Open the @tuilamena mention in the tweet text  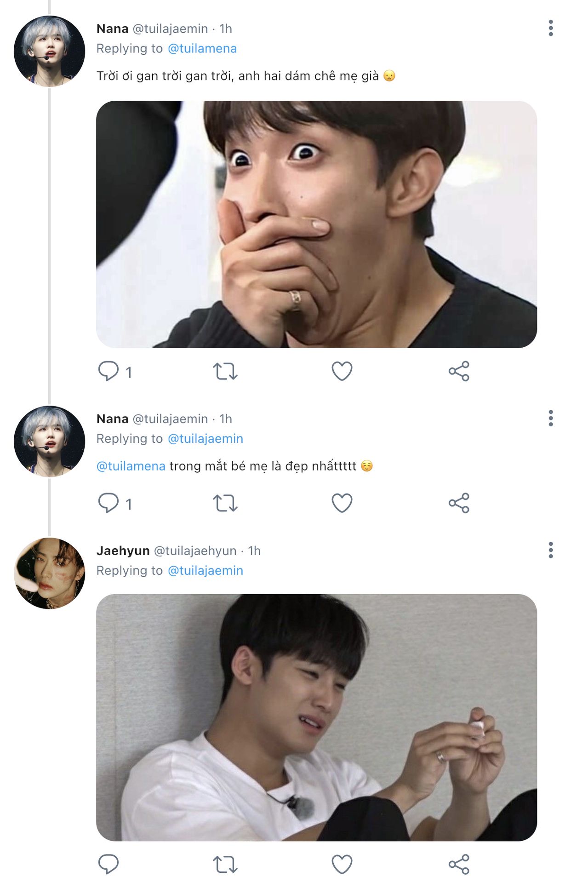point(131,466)
